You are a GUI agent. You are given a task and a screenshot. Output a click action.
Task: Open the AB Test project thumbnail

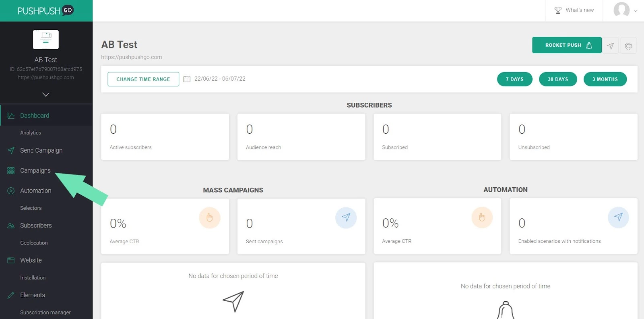[x=46, y=39]
